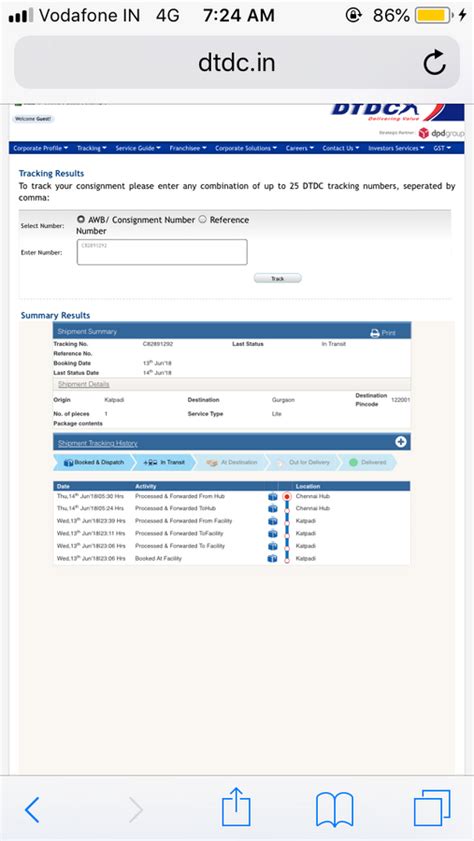Open Corporate Profile dropdown menu

[41, 148]
